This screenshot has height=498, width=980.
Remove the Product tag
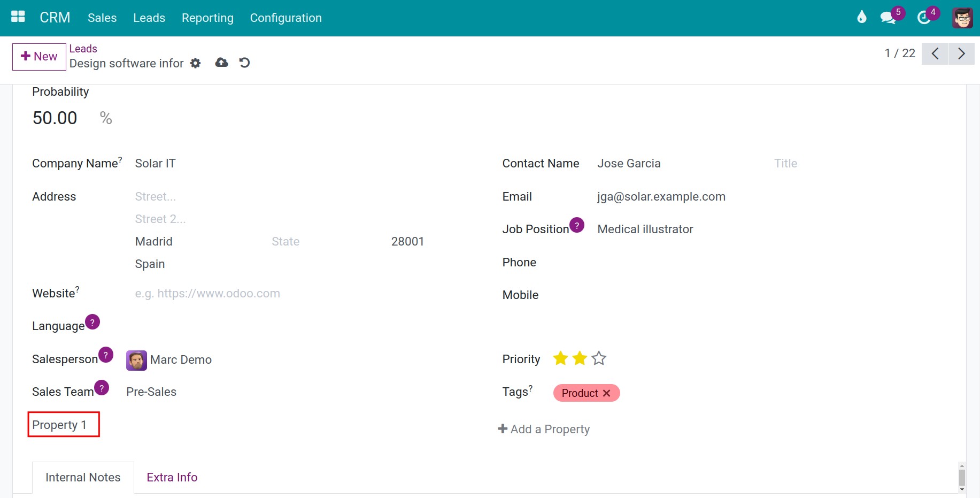606,393
